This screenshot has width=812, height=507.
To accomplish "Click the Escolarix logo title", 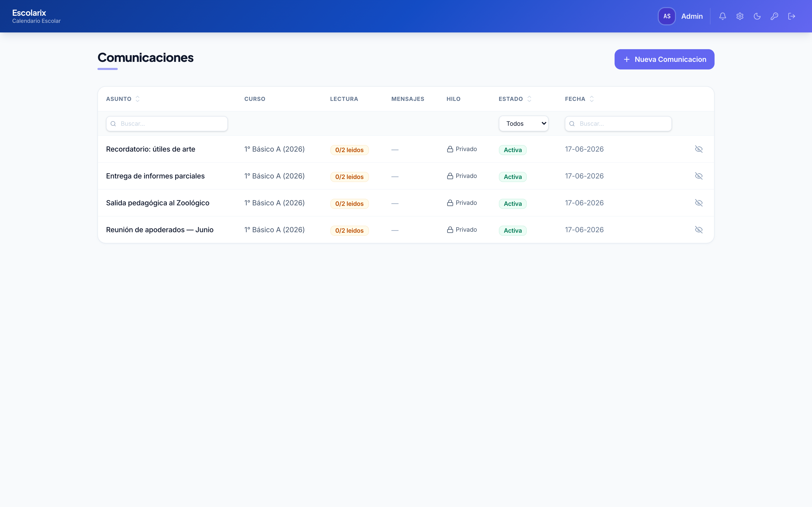I will coord(29,13).
